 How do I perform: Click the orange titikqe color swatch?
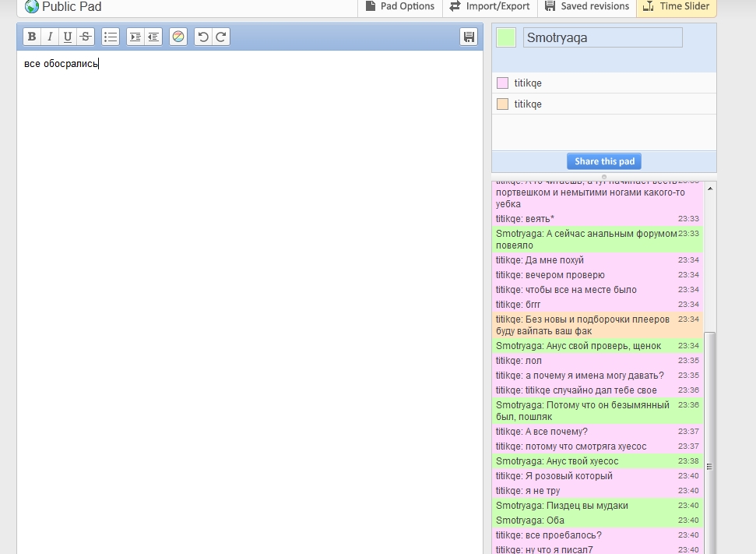[502, 104]
